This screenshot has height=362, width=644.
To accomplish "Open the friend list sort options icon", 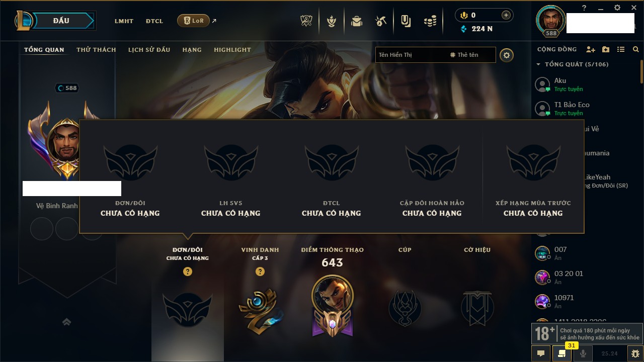I will click(621, 49).
